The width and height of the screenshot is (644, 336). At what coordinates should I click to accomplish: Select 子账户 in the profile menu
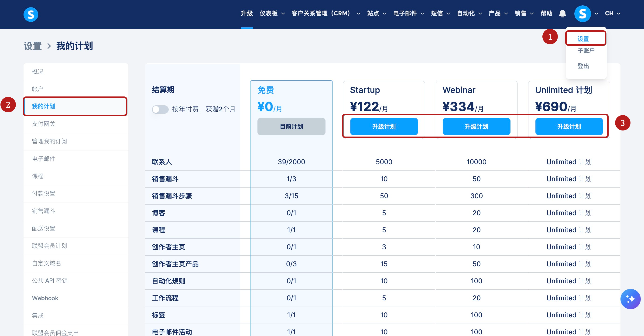pos(586,51)
